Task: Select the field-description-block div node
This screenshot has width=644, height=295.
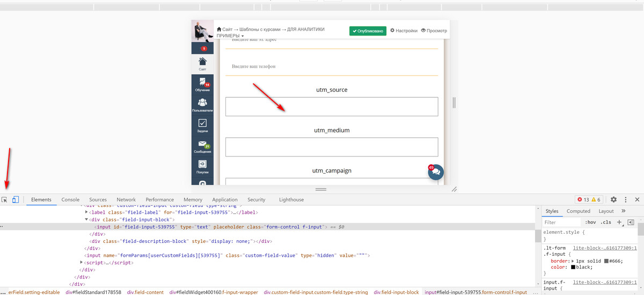Action: pos(182,241)
